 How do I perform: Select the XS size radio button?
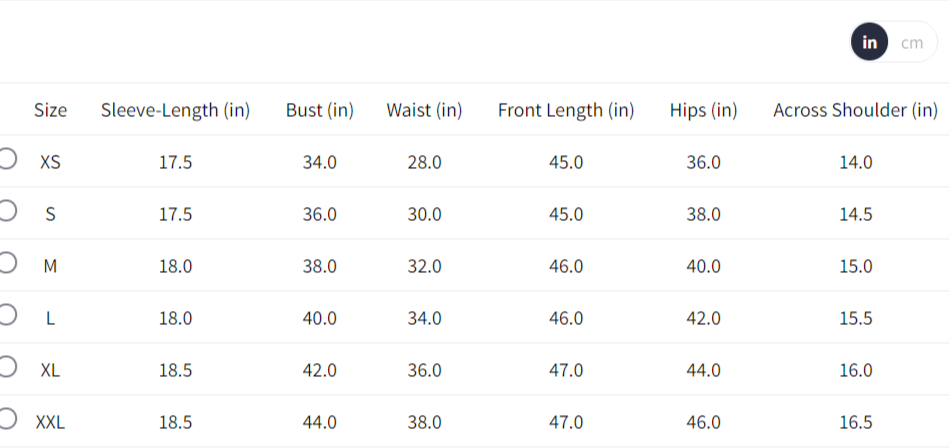pos(6,160)
